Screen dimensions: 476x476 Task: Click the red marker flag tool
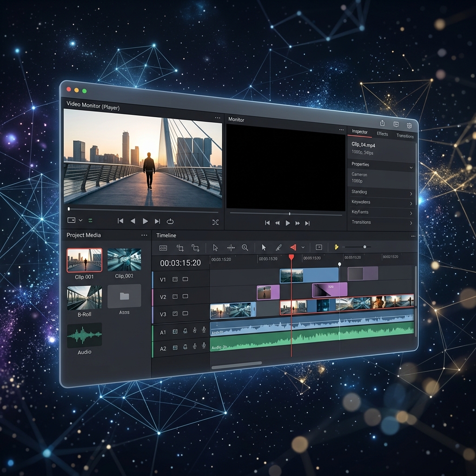(x=293, y=247)
